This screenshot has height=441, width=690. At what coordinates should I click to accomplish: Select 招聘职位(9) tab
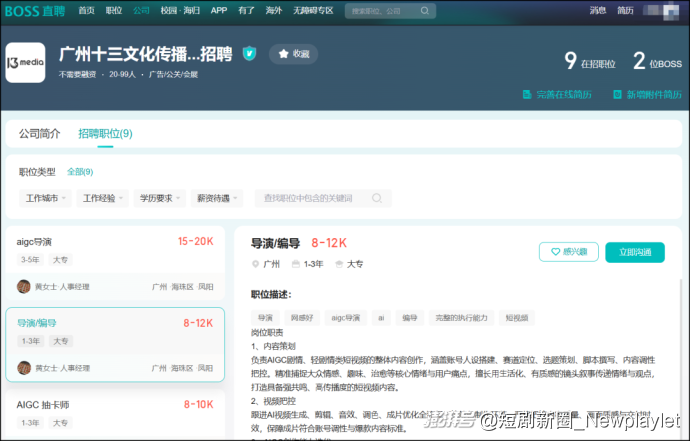(105, 134)
